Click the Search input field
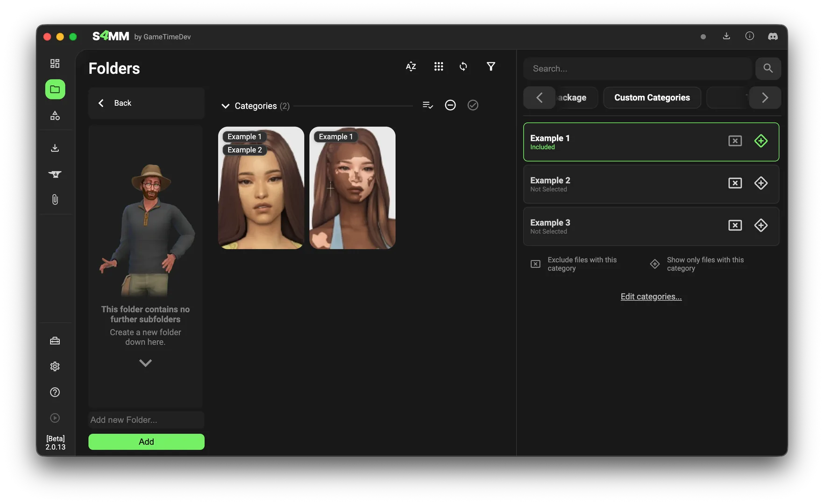Screen dimensions: 824x504 pos(638,69)
